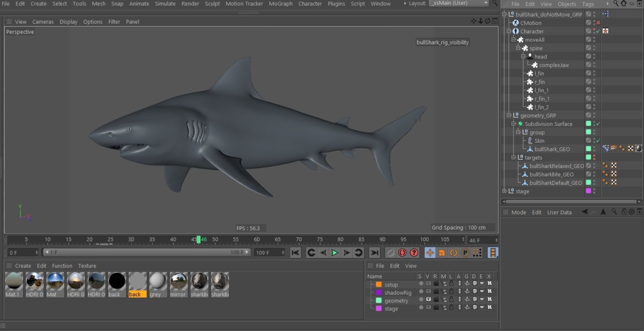Screen dimensions: 644x331
Task: Toggle Subdivision Surface enable checkmark
Action: coord(598,124)
